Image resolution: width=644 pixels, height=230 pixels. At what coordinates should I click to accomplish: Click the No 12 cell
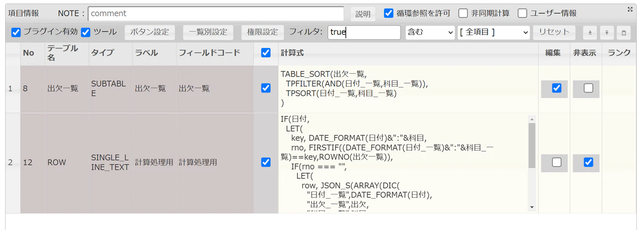coord(32,163)
